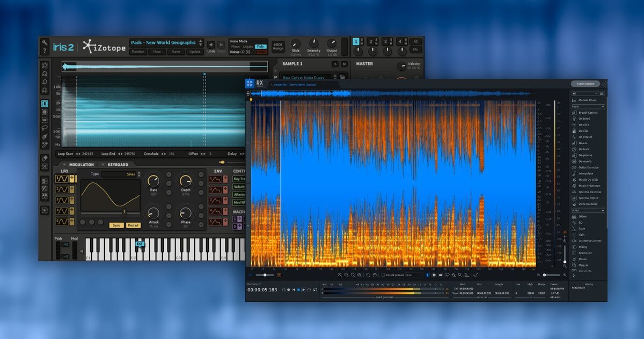The height and width of the screenshot is (339, 644).
Task: Switch to the MODULATION tab
Action: [x=81, y=165]
